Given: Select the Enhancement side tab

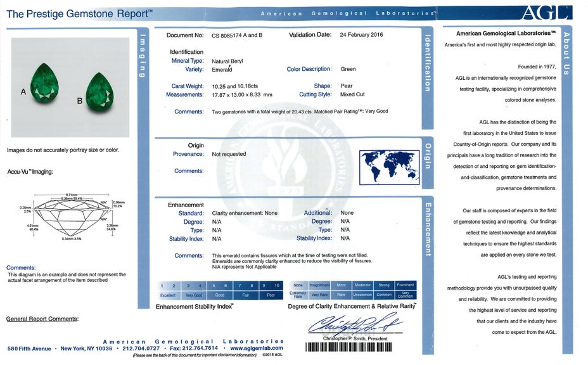Looking at the screenshot, I should 428,229.
